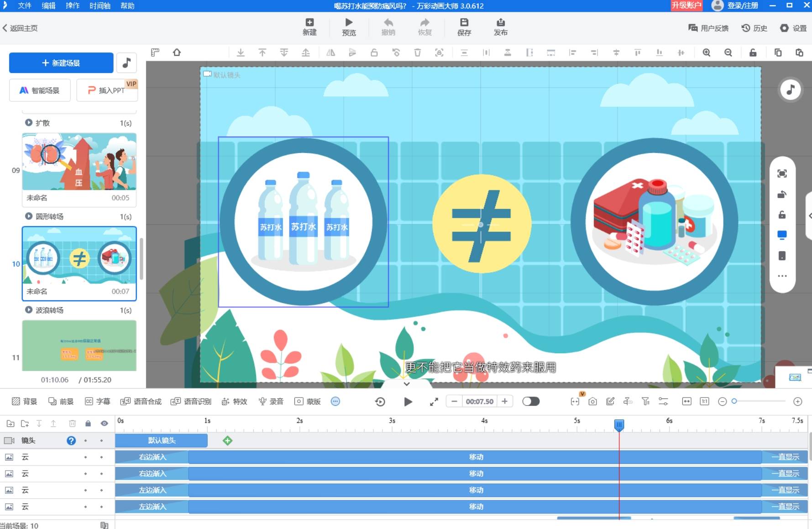This screenshot has height=529, width=812.
Task: Click the Preview (预览) play icon
Action: [349, 22]
